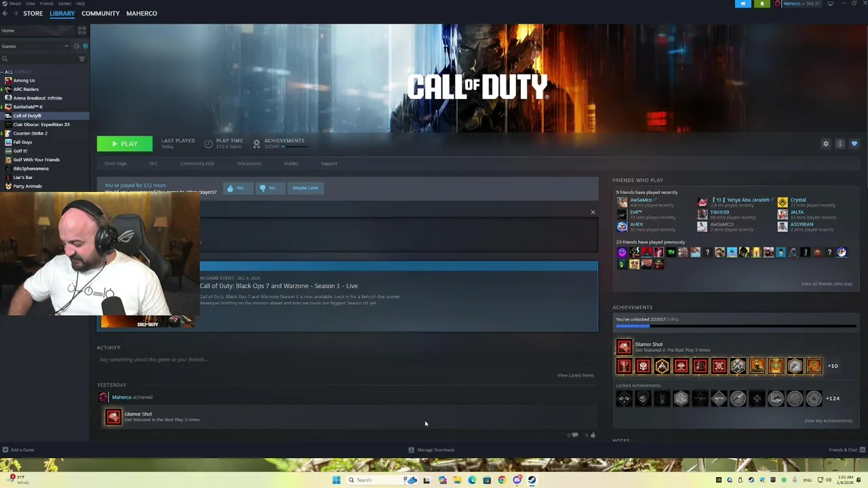Open the Support link

point(329,163)
